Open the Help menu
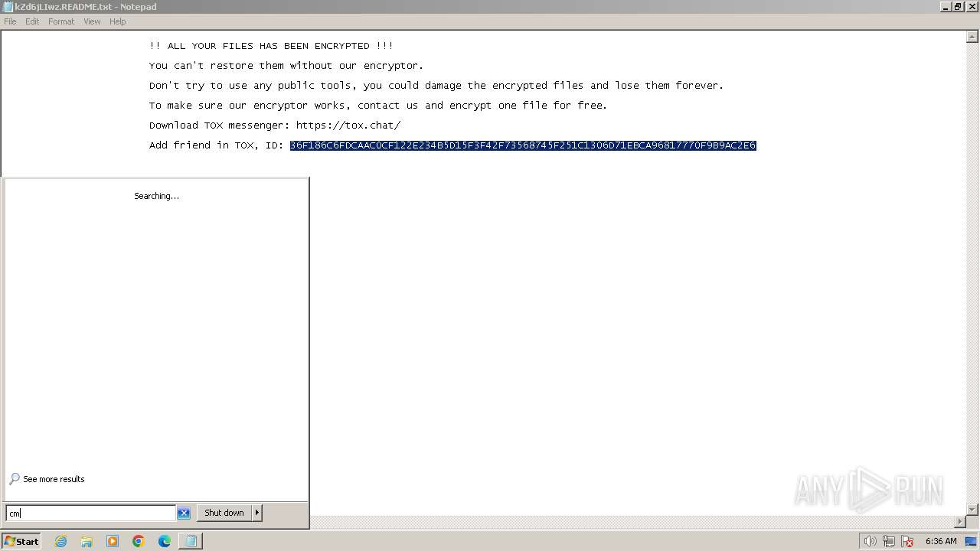980x551 pixels. [x=117, y=21]
